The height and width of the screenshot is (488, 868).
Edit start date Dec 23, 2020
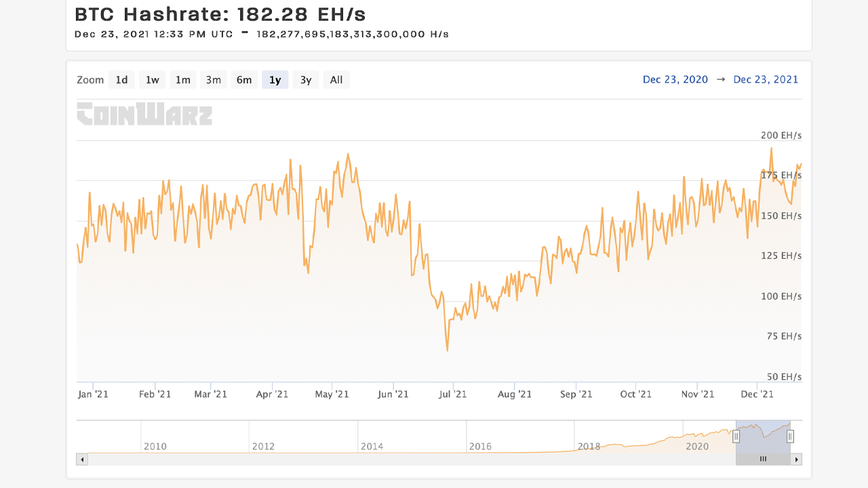coord(675,79)
